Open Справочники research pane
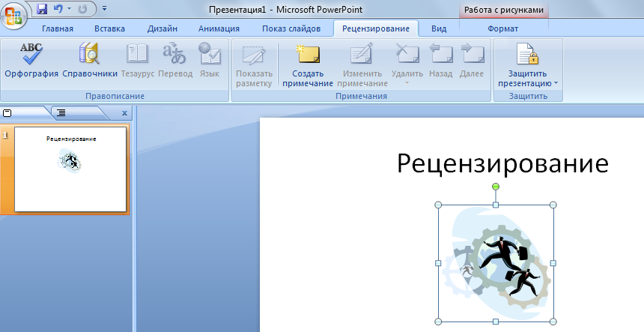This screenshot has width=644, height=332. pyautogui.click(x=90, y=61)
